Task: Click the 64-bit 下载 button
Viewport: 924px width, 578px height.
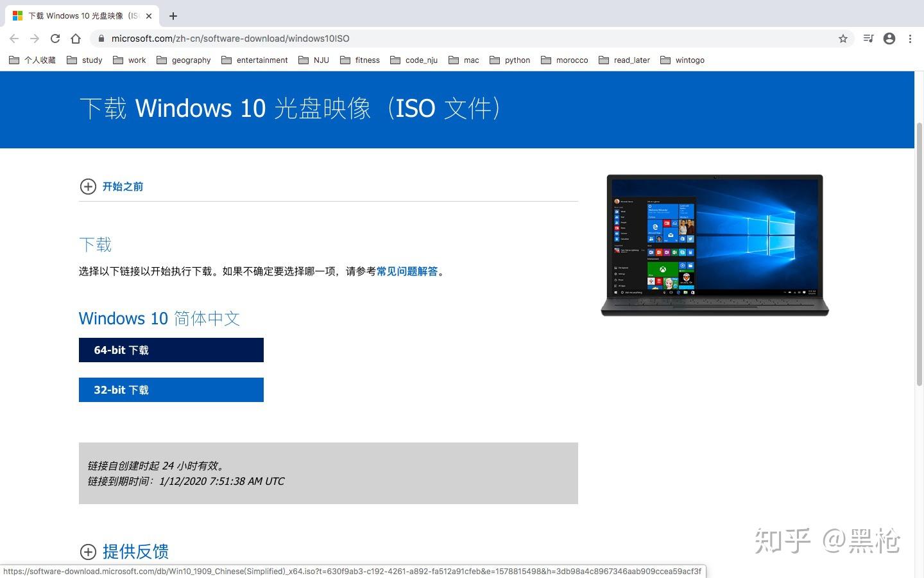Action: (171, 350)
